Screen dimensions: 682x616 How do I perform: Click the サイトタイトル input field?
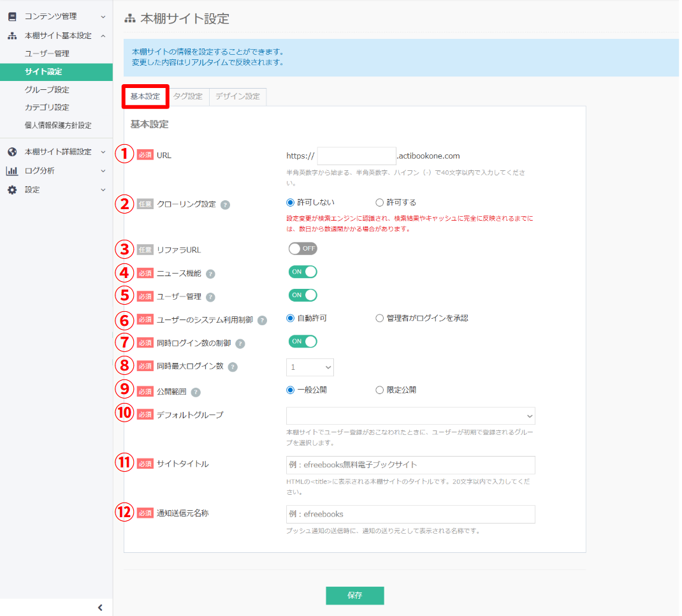(x=410, y=465)
